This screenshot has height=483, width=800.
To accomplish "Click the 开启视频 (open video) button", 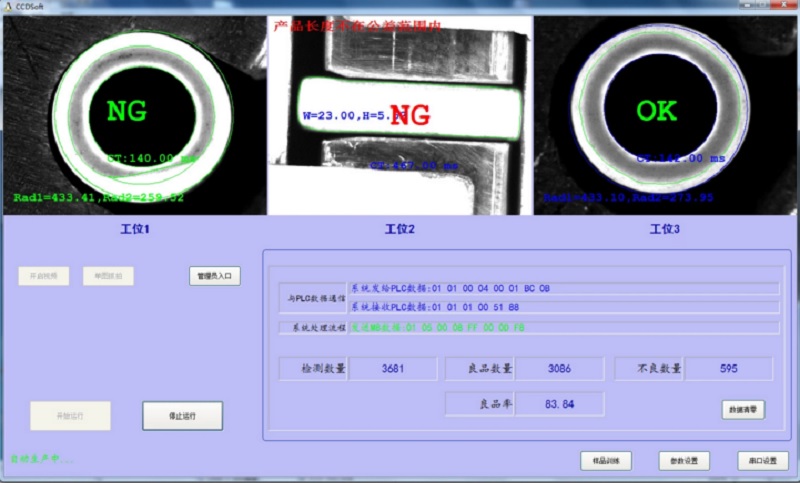I will pyautogui.click(x=44, y=276).
